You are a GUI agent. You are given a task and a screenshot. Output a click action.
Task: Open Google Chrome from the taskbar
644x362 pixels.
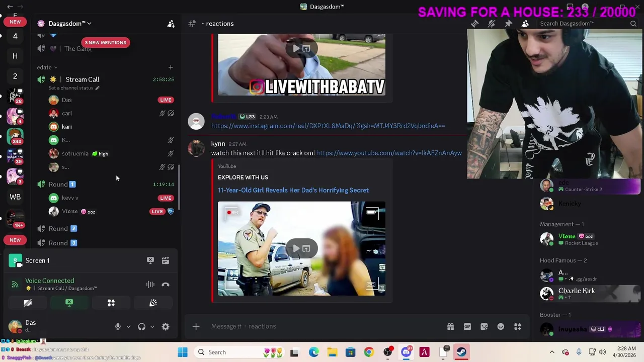369,352
